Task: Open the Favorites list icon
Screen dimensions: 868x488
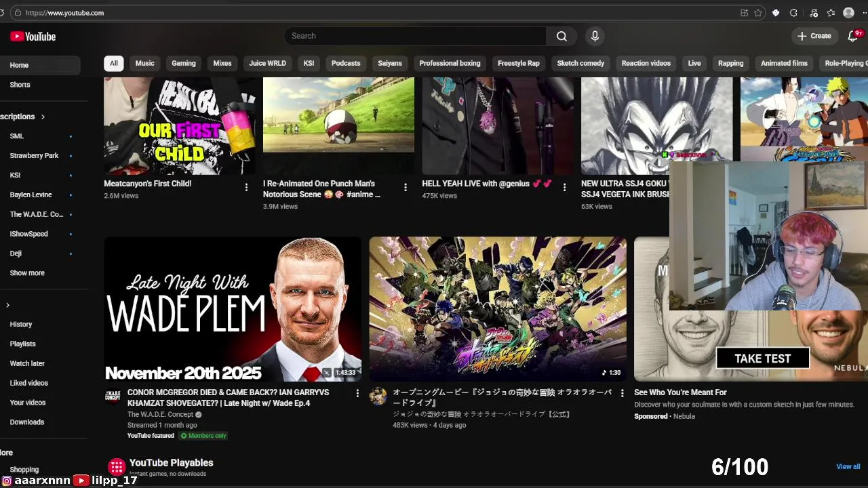Action: click(831, 13)
